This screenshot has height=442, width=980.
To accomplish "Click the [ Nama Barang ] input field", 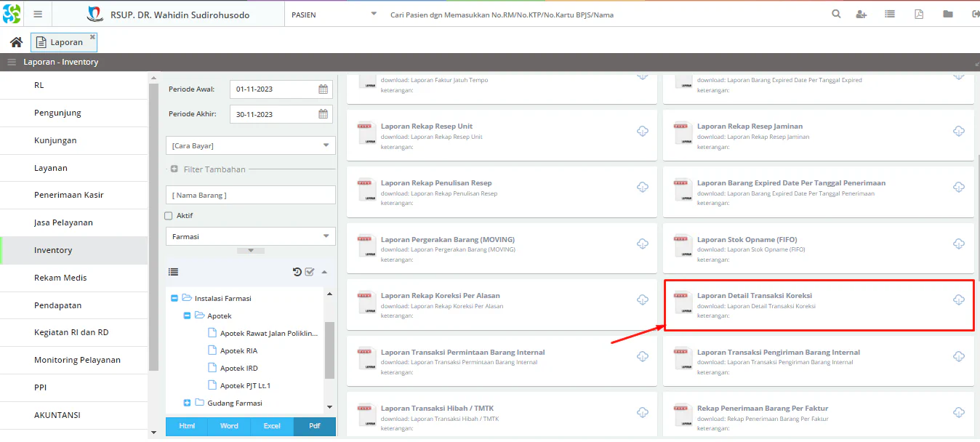I will point(251,195).
